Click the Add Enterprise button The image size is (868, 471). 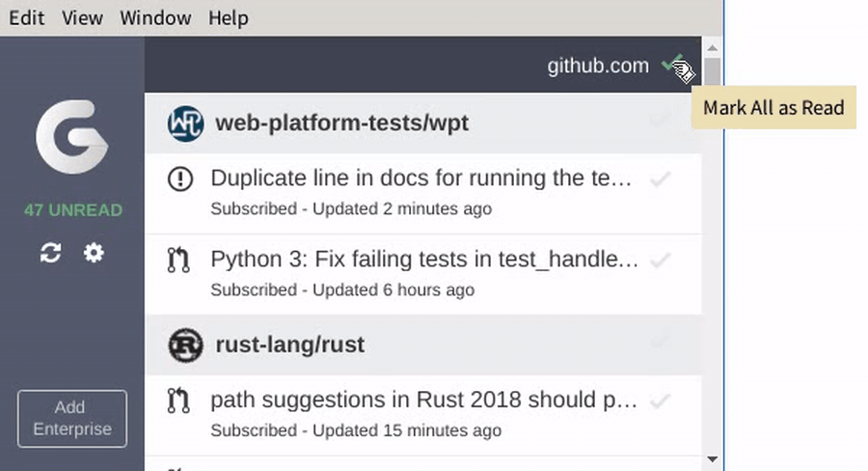coord(72,418)
